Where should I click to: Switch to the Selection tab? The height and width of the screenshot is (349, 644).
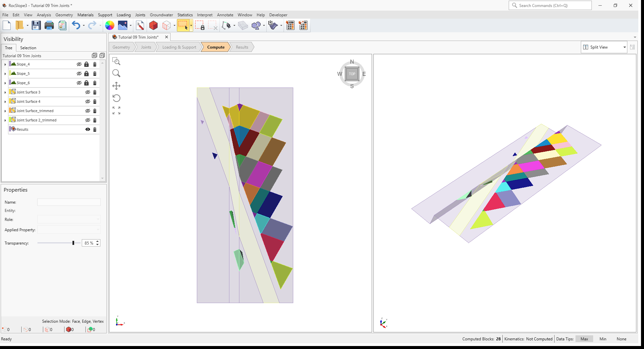[28, 48]
